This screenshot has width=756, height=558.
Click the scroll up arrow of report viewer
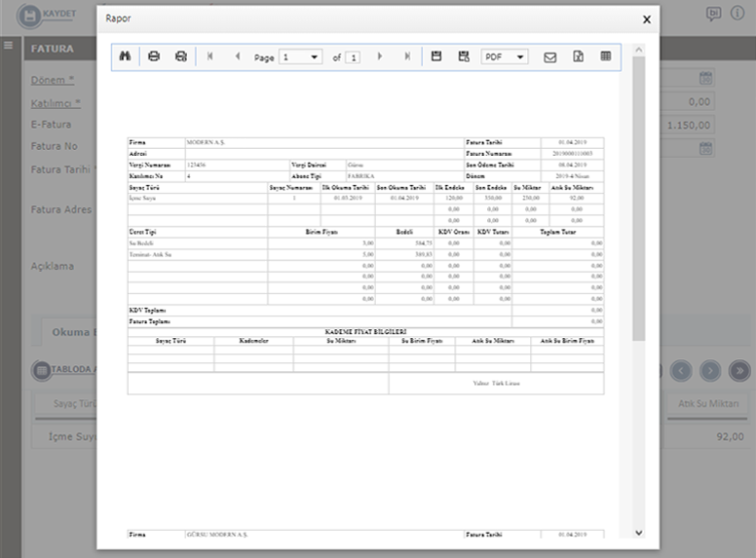click(639, 49)
